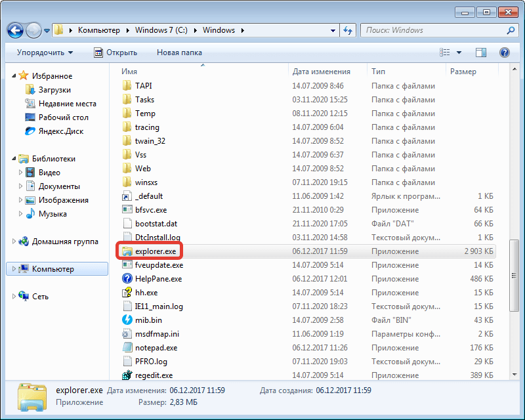Select the PFRO.log file name
Screen dimensions: 525x420
151,362
